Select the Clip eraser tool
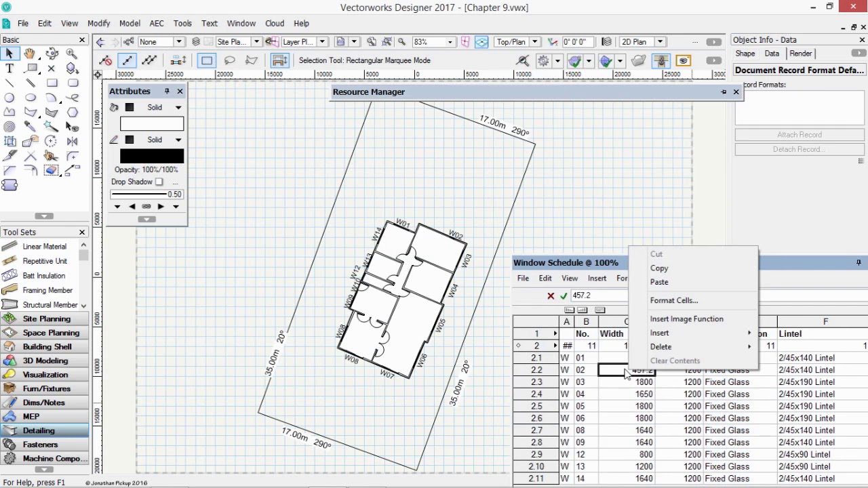Image resolution: width=868 pixels, height=488 pixels. click(x=52, y=170)
